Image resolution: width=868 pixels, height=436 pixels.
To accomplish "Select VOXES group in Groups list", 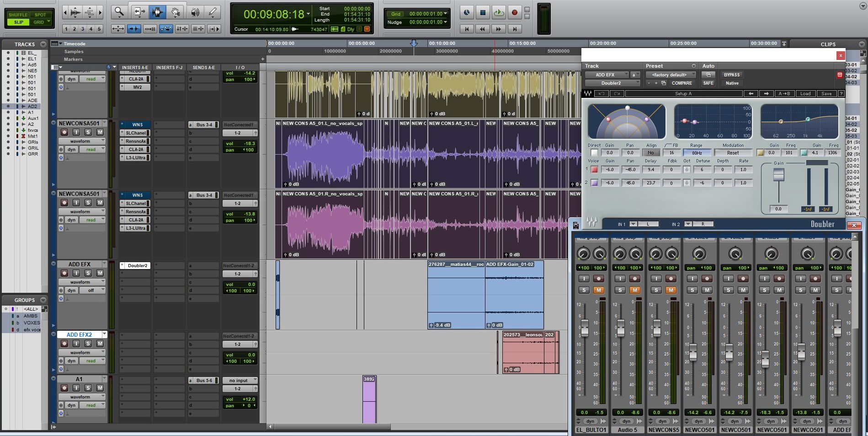I will coord(32,323).
